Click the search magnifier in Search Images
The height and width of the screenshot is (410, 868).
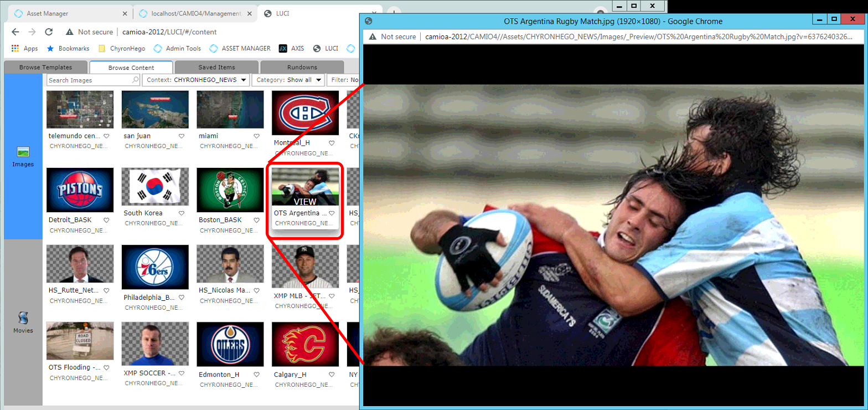tap(136, 80)
